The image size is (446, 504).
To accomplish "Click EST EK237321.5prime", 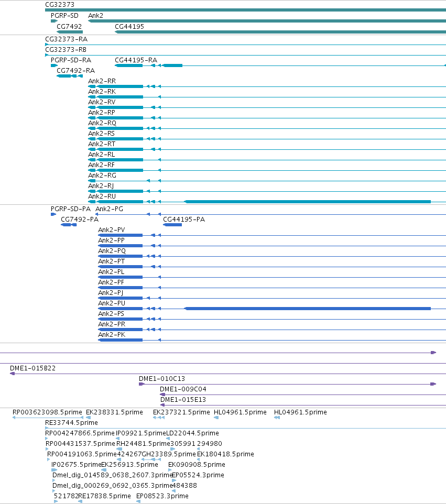I will [x=181, y=412].
